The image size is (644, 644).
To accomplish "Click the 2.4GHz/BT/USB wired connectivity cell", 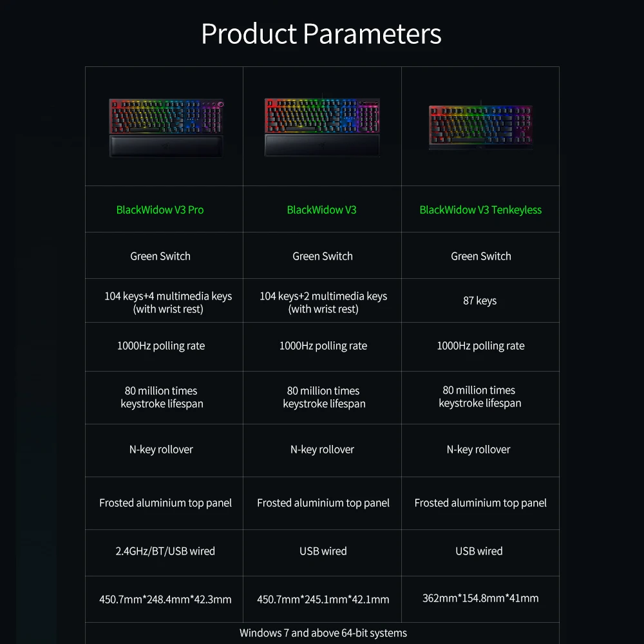I will pos(166,551).
